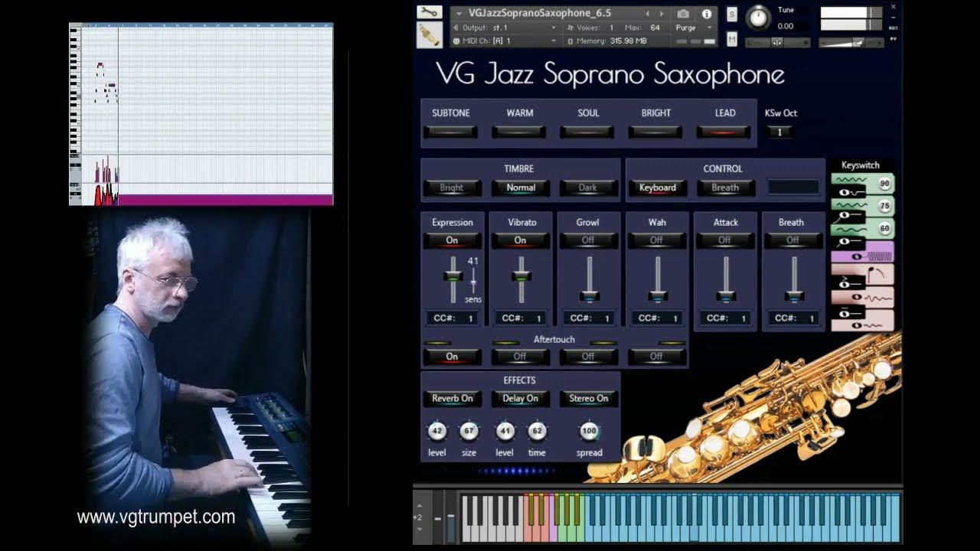Viewport: 980px width, 551px height.
Task: Mute the instrument with M button
Action: click(x=732, y=39)
